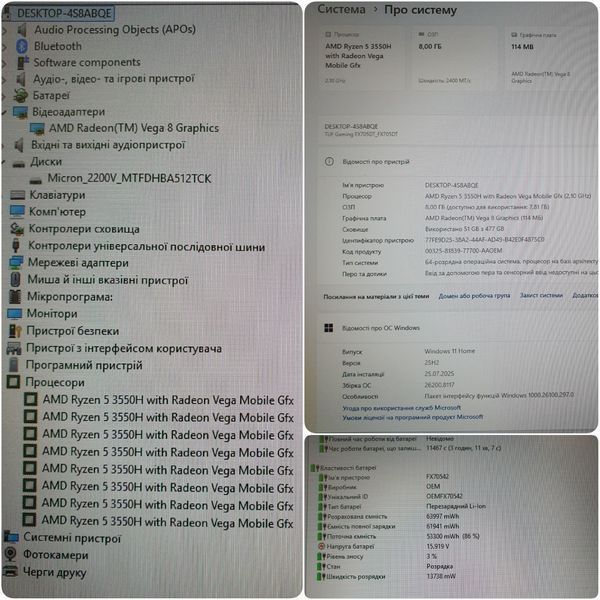Open Угода про використання служб Microsoft link

(x=401, y=408)
